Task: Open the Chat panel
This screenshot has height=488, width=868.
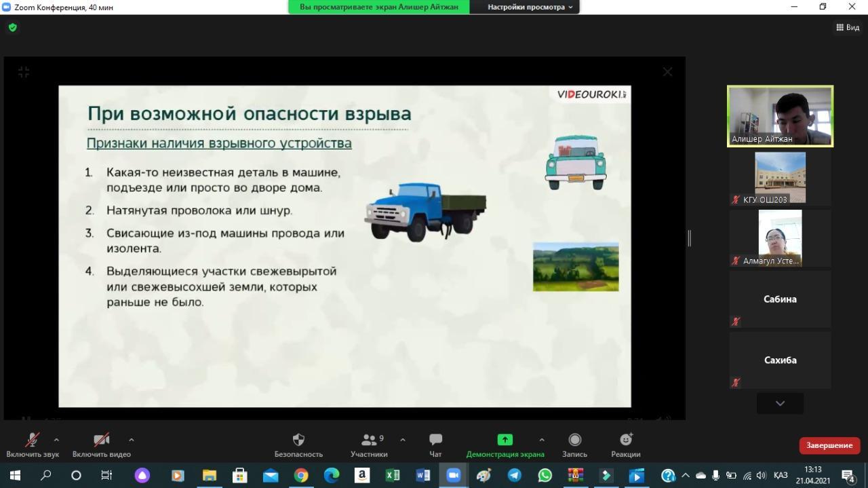Action: click(x=435, y=440)
